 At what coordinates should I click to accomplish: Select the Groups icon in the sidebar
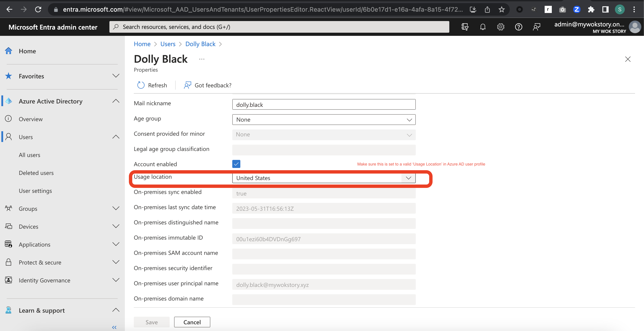click(9, 208)
